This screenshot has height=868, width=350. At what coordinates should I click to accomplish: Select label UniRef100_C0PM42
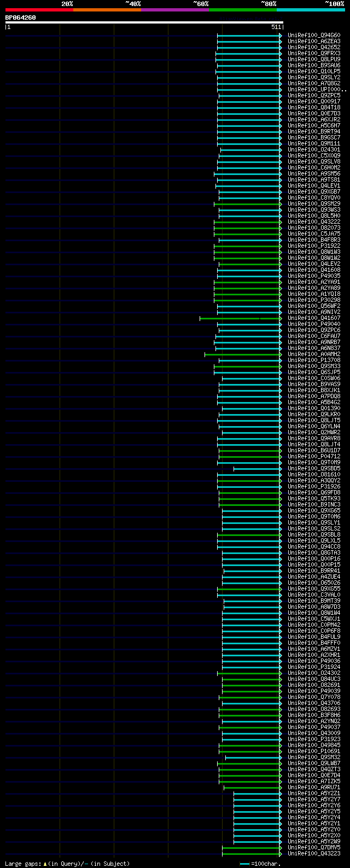(x=314, y=625)
